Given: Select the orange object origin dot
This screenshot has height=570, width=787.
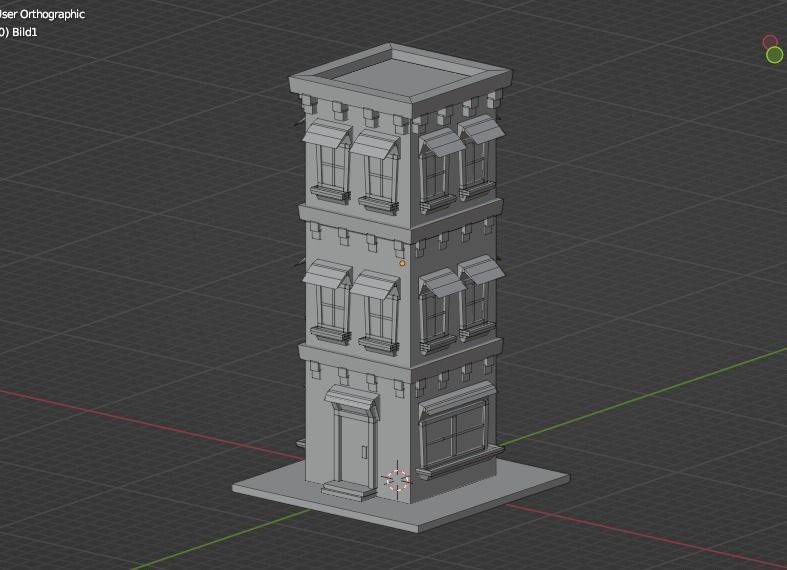Looking at the screenshot, I should (x=402, y=263).
